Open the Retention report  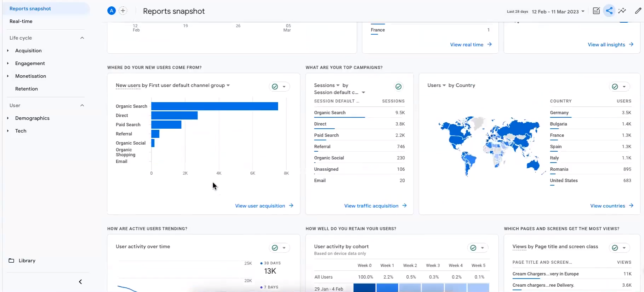27,89
